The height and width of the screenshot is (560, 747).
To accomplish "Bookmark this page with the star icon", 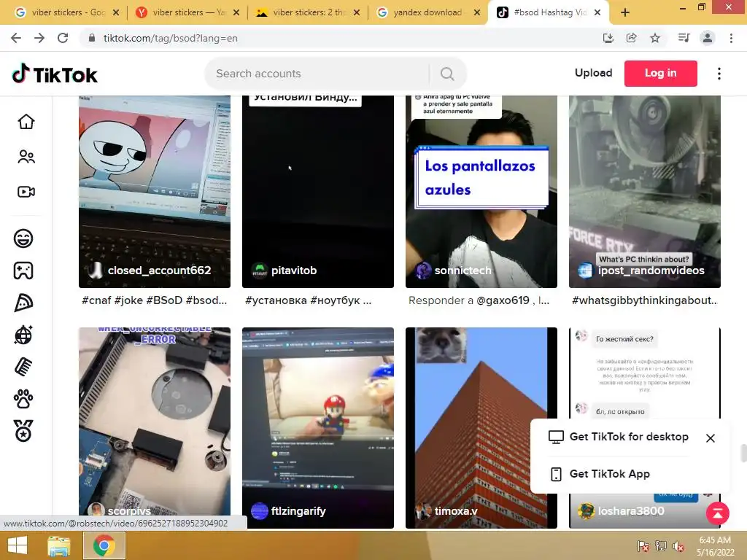I will 655,38.
